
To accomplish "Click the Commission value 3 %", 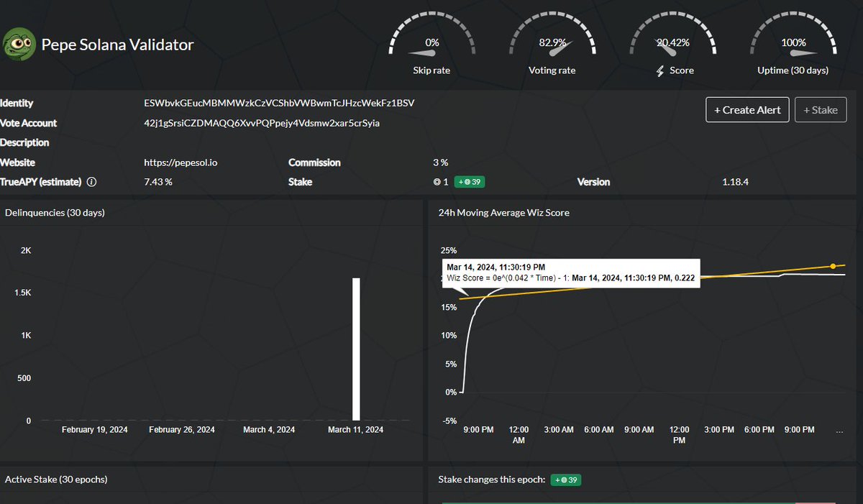I will (439, 162).
